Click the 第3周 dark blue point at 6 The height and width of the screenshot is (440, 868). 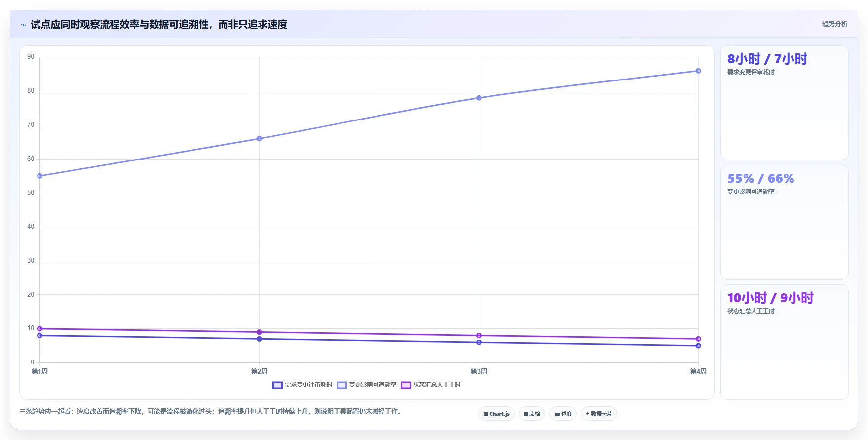(x=479, y=342)
